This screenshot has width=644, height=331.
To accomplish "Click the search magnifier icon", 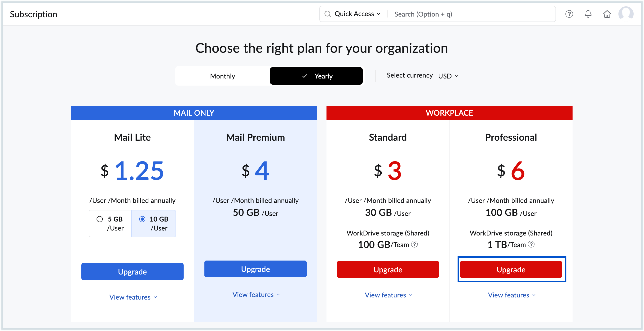I will pyautogui.click(x=327, y=14).
